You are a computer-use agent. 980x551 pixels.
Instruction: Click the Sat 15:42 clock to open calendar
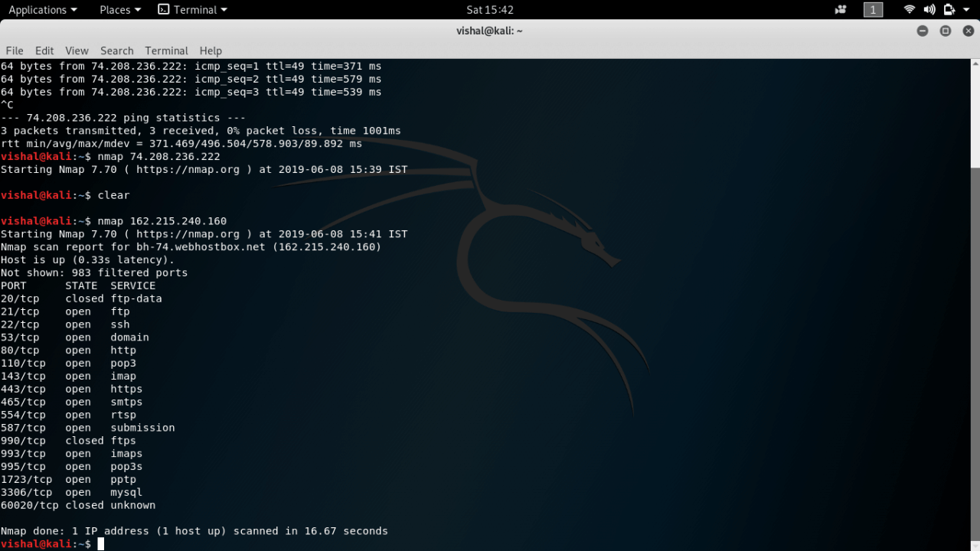tap(489, 9)
